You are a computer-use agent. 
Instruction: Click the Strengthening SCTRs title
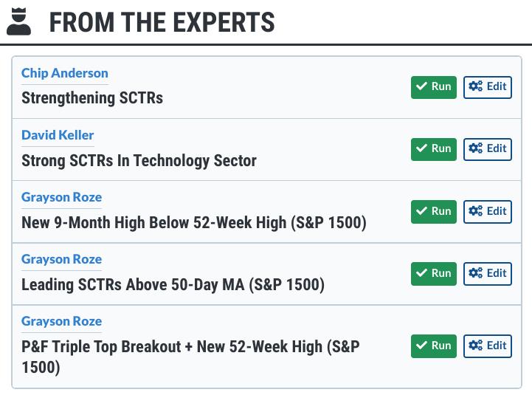[92, 98]
